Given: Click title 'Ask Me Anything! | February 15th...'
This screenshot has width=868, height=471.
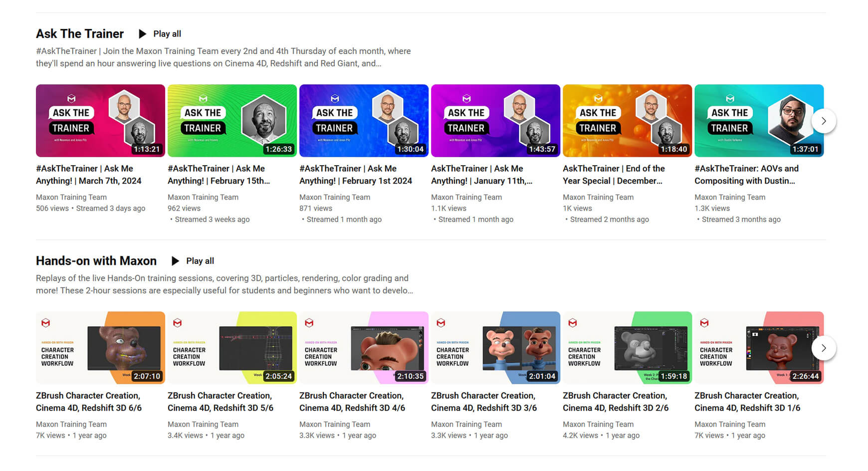Looking at the screenshot, I should click(x=219, y=175).
